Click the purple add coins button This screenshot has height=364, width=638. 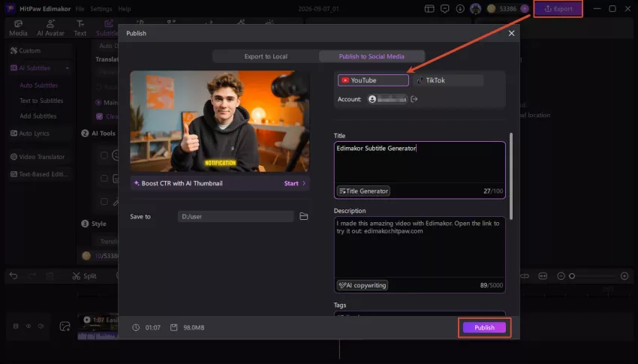(525, 8)
